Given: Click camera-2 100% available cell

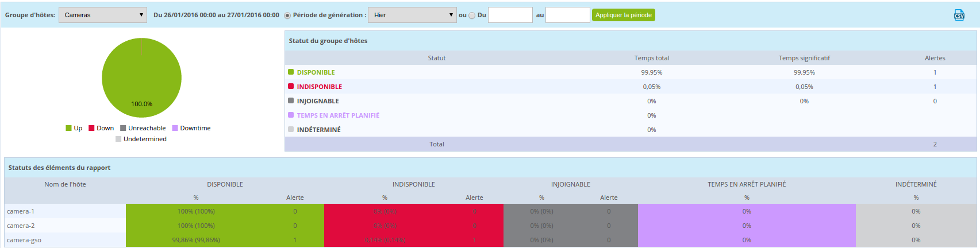Looking at the screenshot, I should pyautogui.click(x=196, y=226).
